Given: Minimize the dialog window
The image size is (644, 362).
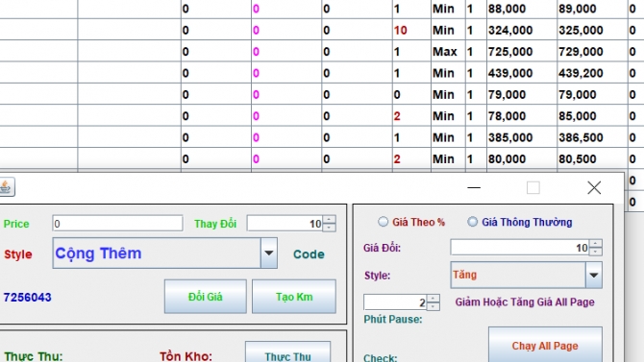Looking at the screenshot, I should coord(474,187).
